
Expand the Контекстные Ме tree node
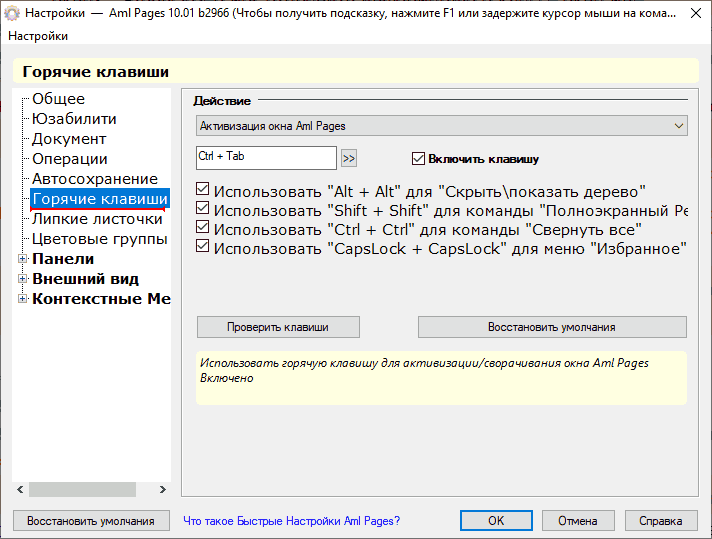click(x=22, y=299)
